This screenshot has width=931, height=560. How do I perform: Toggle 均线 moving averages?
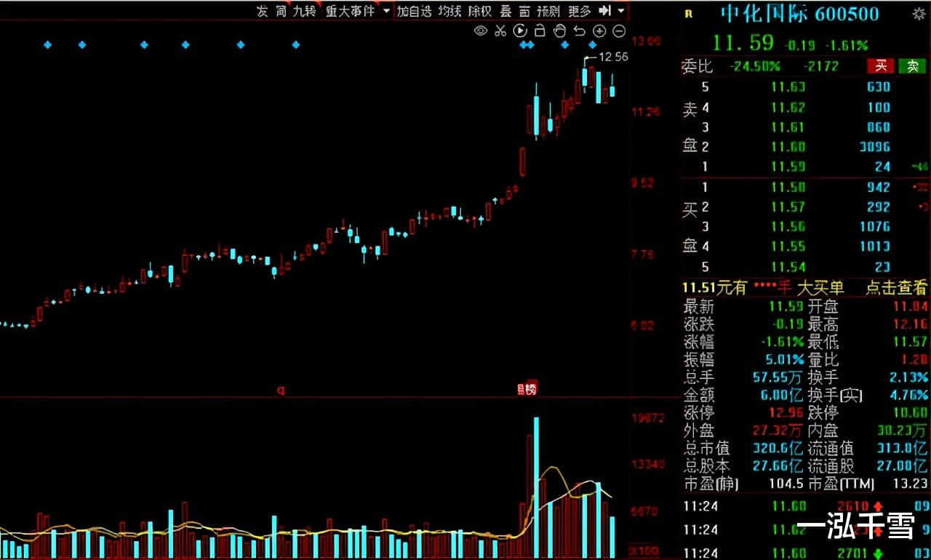click(x=449, y=11)
